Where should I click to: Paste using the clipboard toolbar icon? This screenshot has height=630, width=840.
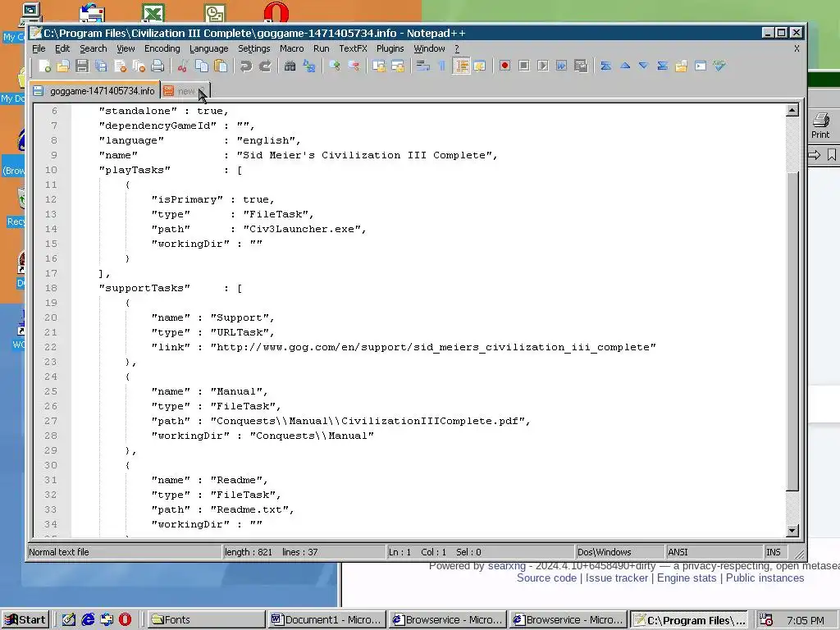coord(220,66)
